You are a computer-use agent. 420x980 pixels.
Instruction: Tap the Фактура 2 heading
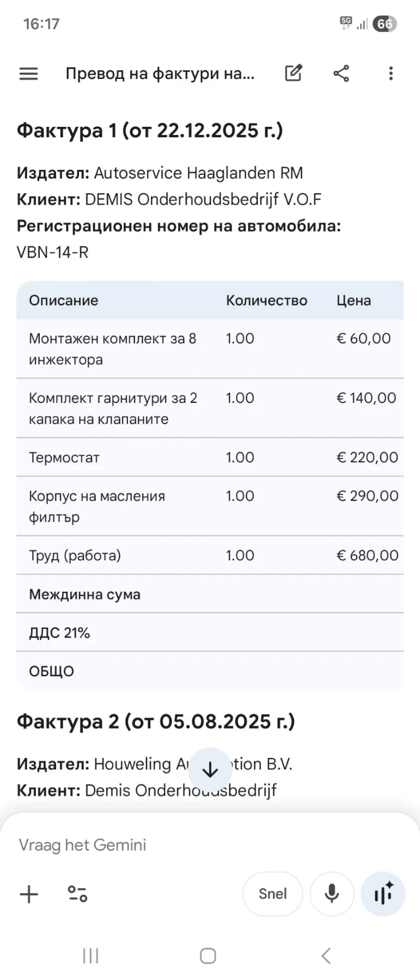point(156,721)
